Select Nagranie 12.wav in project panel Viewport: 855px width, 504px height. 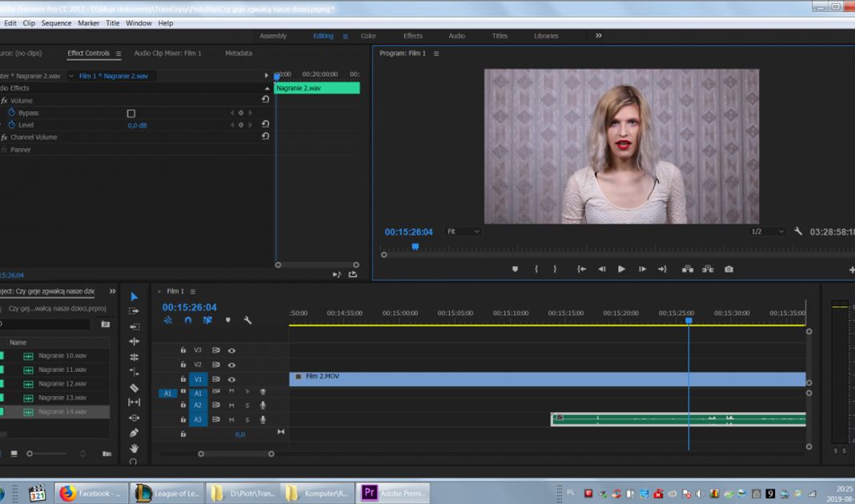coord(62,384)
